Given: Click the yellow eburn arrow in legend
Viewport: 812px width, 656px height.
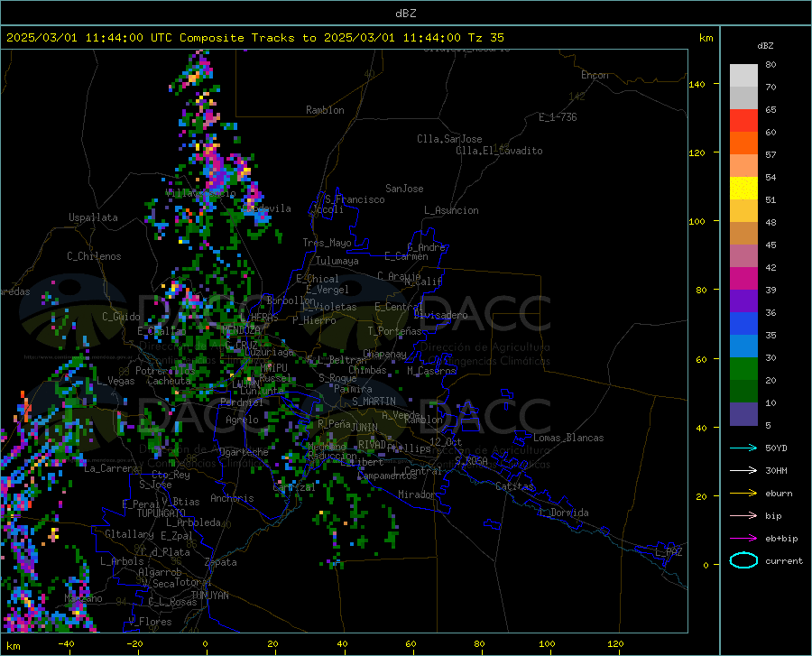Looking at the screenshot, I should point(743,493).
